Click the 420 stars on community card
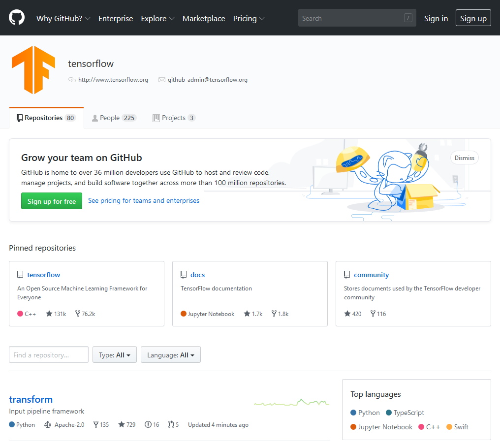 (353, 314)
